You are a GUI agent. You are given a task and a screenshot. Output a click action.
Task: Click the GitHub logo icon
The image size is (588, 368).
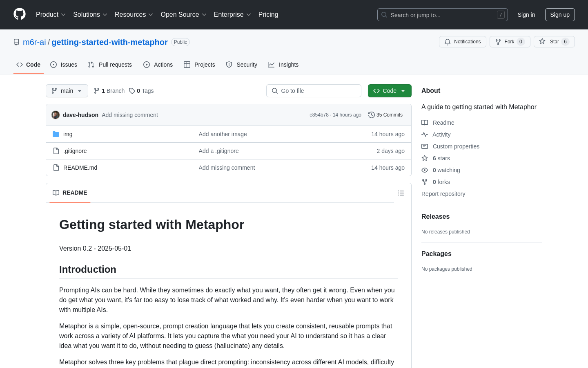(20, 14)
